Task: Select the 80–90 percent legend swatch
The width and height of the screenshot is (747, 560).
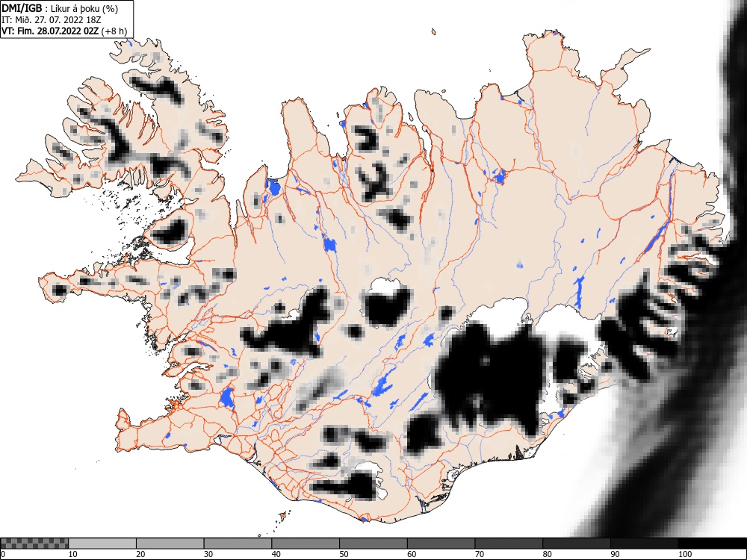Action: click(576, 544)
